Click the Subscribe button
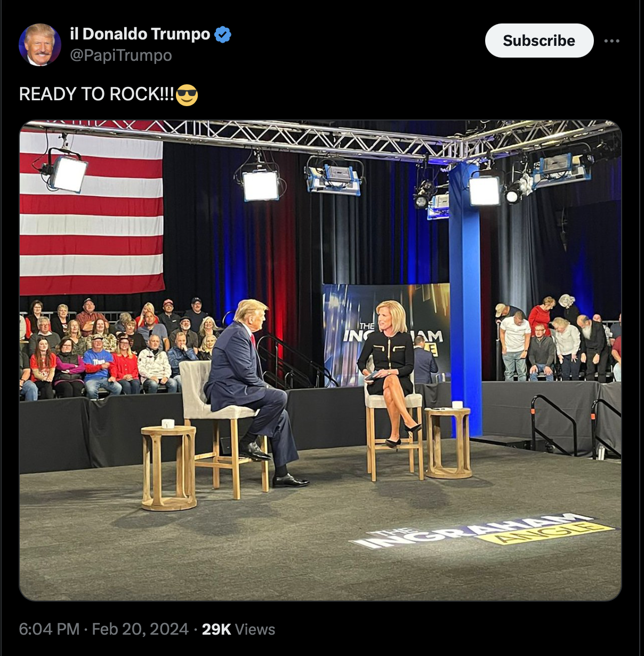Viewport: 644px width, 656px height. click(x=539, y=41)
